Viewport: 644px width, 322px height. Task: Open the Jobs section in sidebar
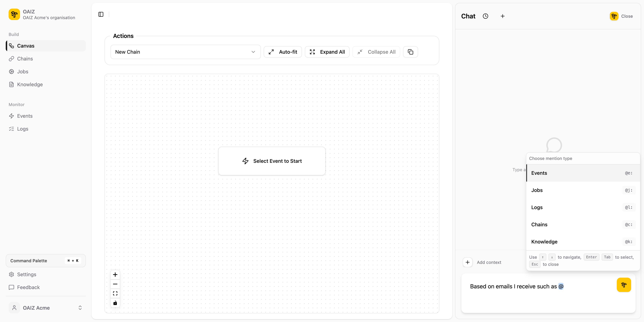pyautogui.click(x=23, y=72)
